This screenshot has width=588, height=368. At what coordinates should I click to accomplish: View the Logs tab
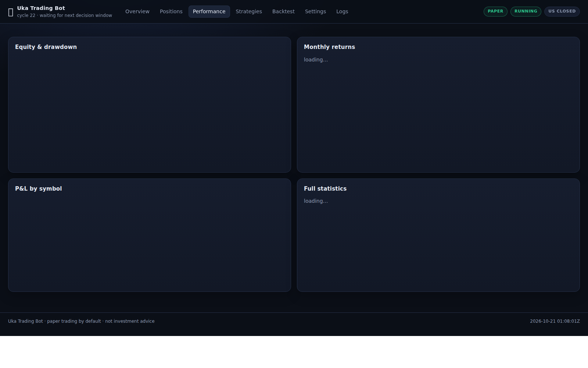coord(342,11)
